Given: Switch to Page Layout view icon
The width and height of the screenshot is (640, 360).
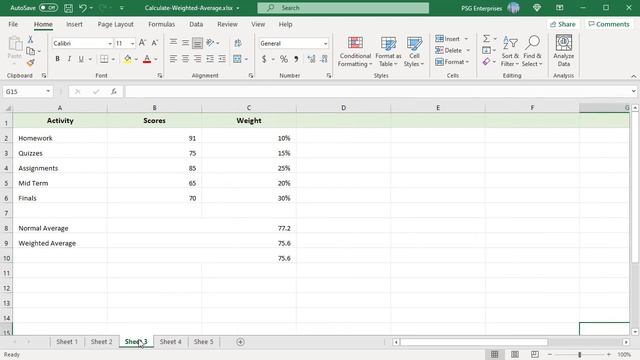Looking at the screenshot, I should tap(515, 354).
